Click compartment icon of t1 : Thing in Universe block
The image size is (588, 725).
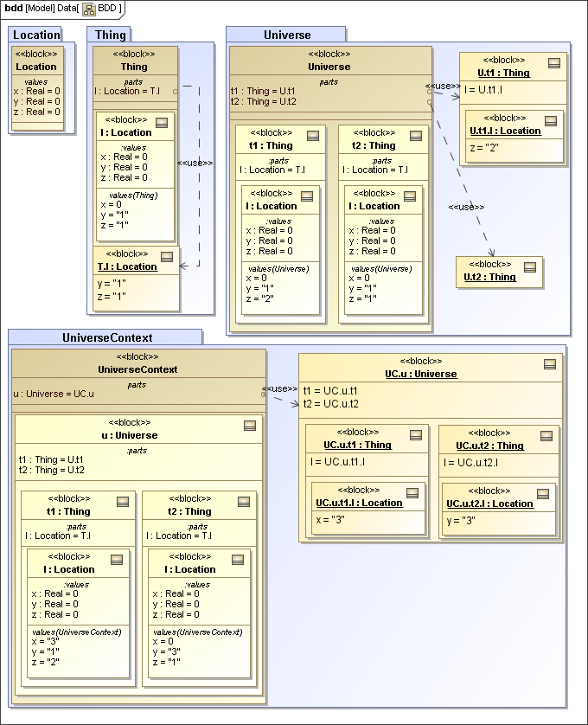pyautogui.click(x=313, y=136)
